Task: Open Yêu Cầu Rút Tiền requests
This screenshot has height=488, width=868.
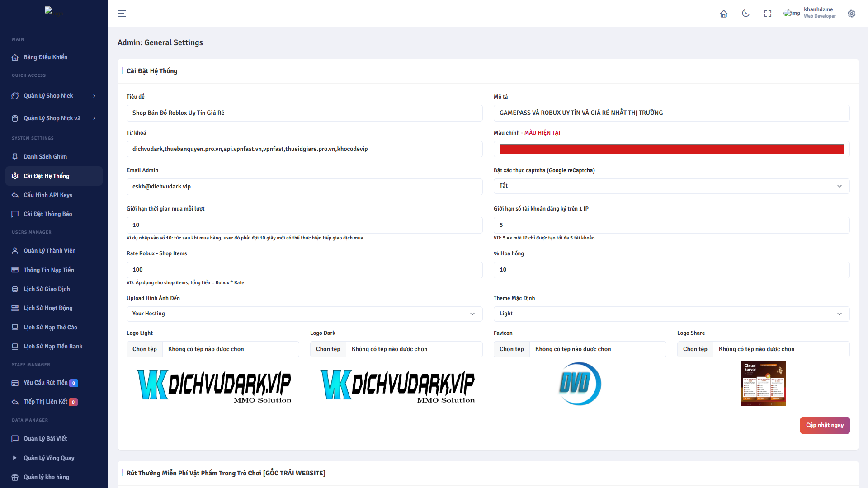Action: pos(45,383)
